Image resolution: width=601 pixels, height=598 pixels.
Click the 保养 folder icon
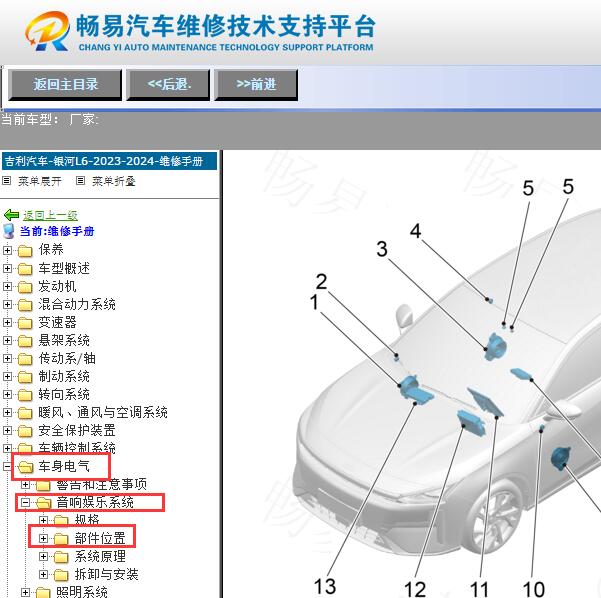[25, 251]
